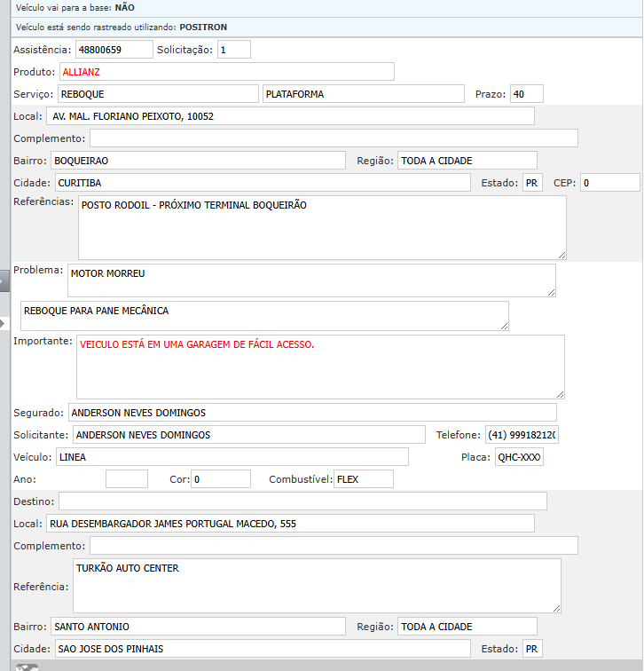
Task: Open the map icon at bottom left
Action: [27, 667]
